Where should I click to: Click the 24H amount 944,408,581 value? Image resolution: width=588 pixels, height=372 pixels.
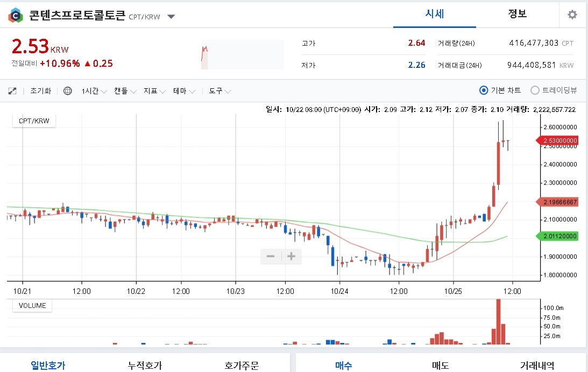pos(532,65)
